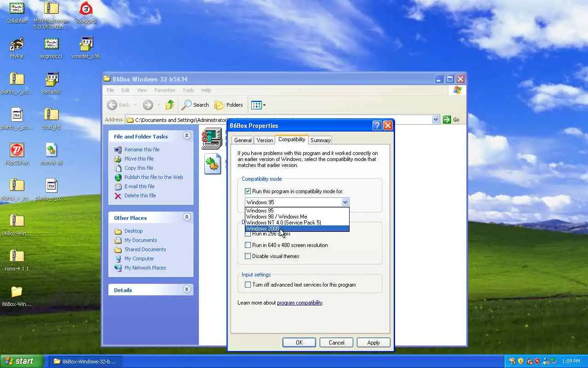Click the 1:09 PM clock in taskbar
This screenshot has height=368, width=588.
click(x=571, y=361)
